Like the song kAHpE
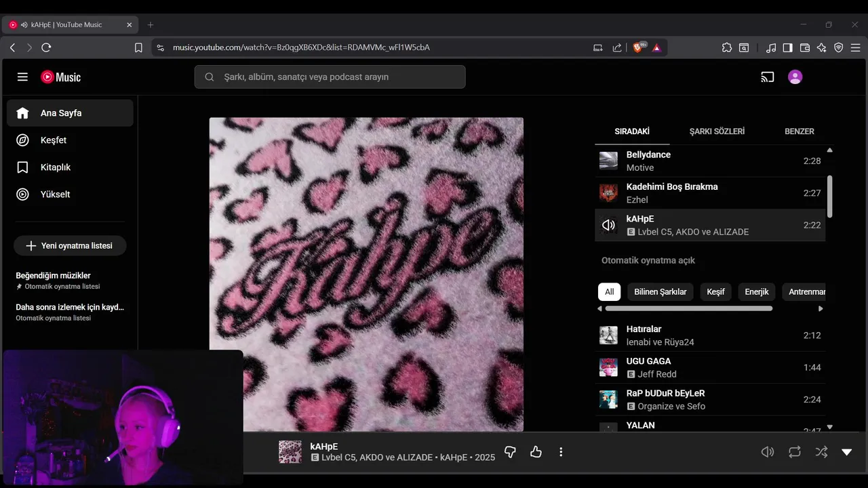The height and width of the screenshot is (488, 868). tap(536, 451)
